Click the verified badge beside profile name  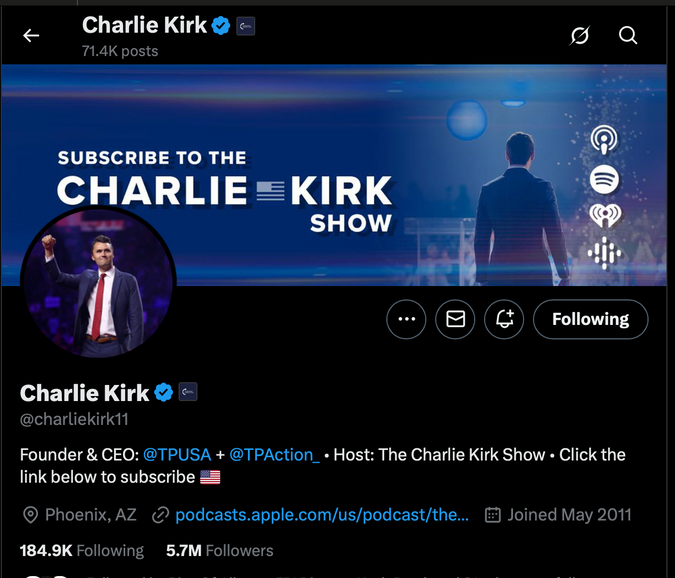pyautogui.click(x=164, y=392)
